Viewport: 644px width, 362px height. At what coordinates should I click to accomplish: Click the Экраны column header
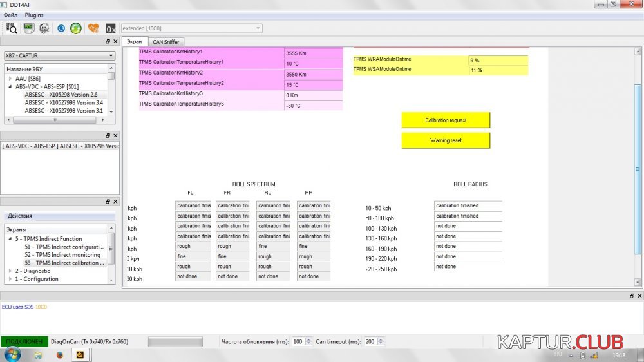pos(56,230)
